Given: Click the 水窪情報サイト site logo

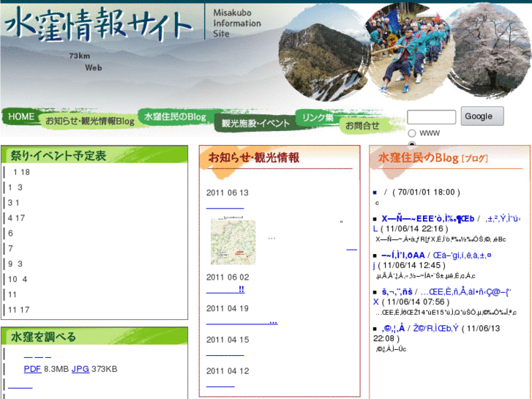Looking at the screenshot, I should 98,23.
